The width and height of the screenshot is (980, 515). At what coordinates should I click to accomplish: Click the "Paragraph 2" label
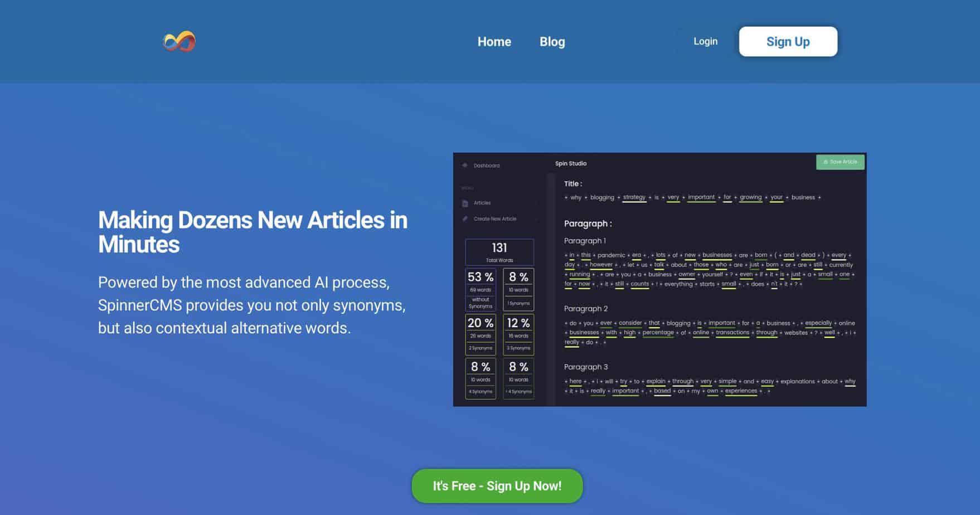pyautogui.click(x=586, y=309)
